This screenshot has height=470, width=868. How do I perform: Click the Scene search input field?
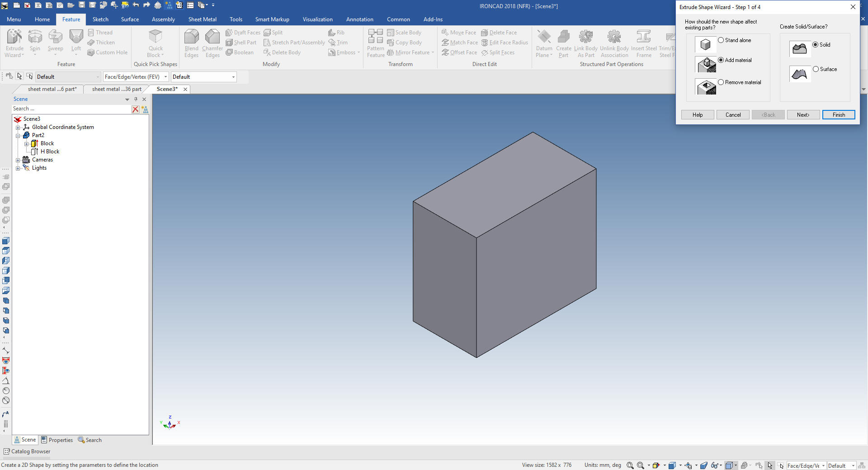[71, 109]
